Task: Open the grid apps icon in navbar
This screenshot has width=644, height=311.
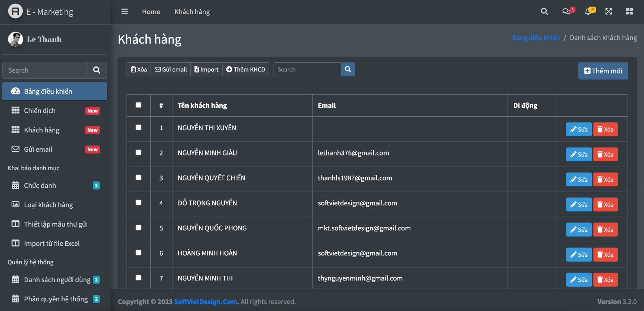Action: (630, 12)
